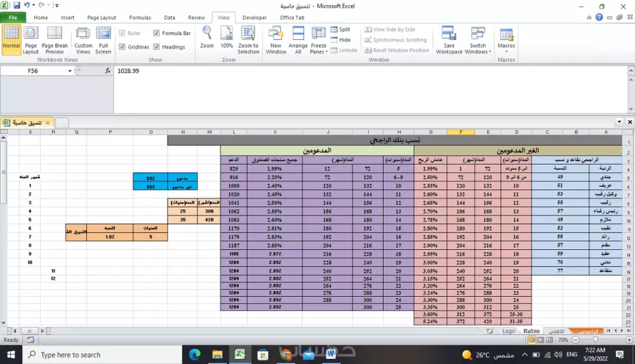Open the Formulas ribbon tab

(x=140, y=17)
